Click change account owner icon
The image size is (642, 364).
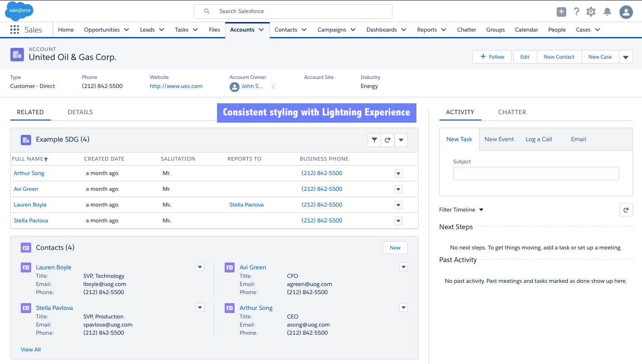click(273, 86)
